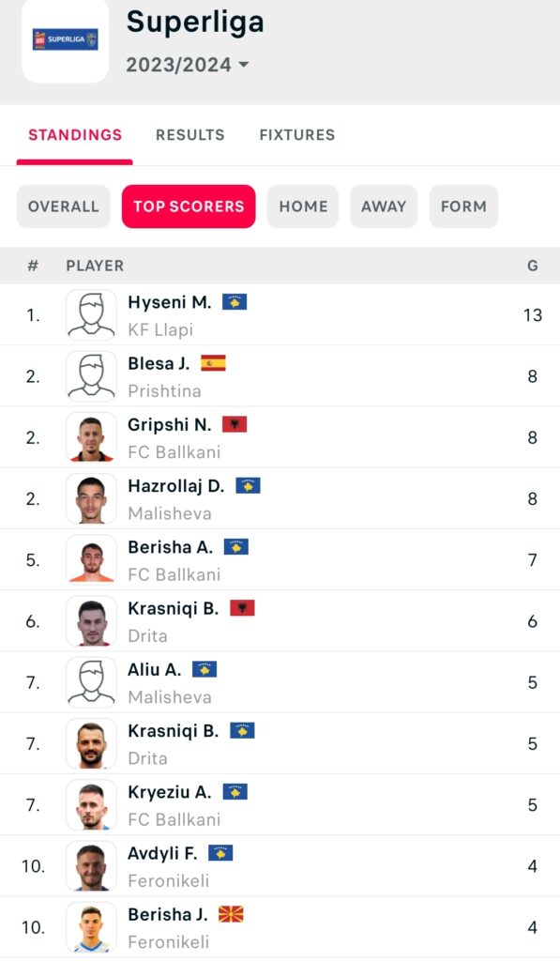Open the Superliga league logo
Viewport: 560px width, 961px height.
(x=66, y=39)
